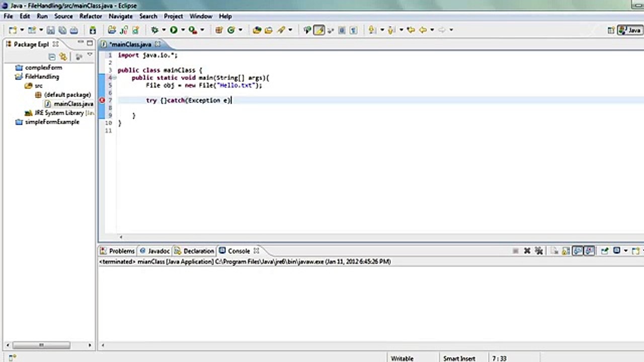Image resolution: width=644 pixels, height=362 pixels.
Task: Open Display Selected Console dropdown arrow
Action: [x=626, y=250]
